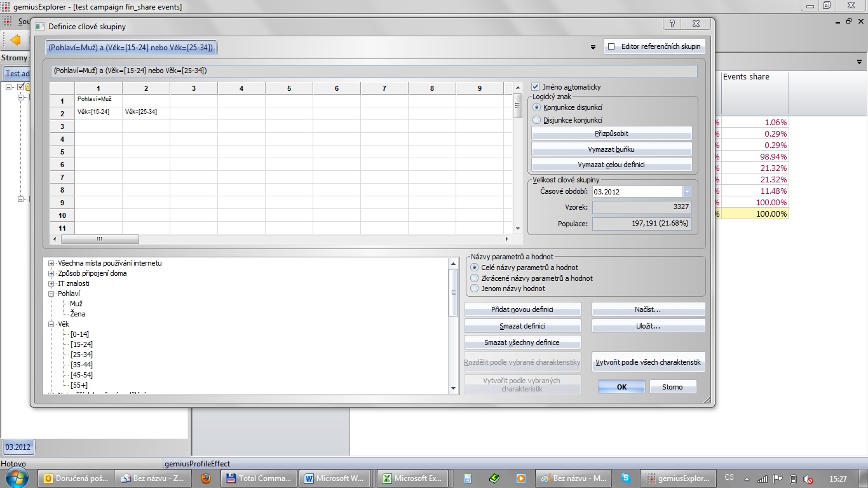The height and width of the screenshot is (488, 868).
Task: Click the volume icon in system tray
Action: (x=808, y=478)
